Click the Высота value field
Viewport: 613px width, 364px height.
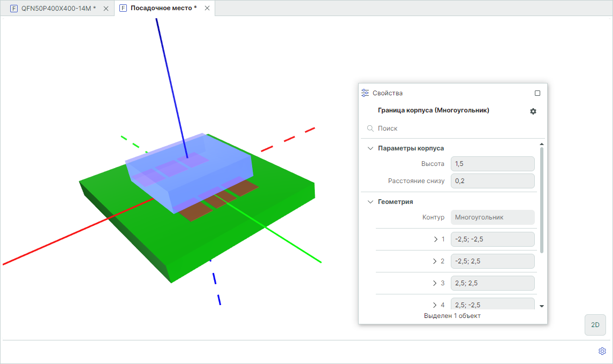(493, 164)
